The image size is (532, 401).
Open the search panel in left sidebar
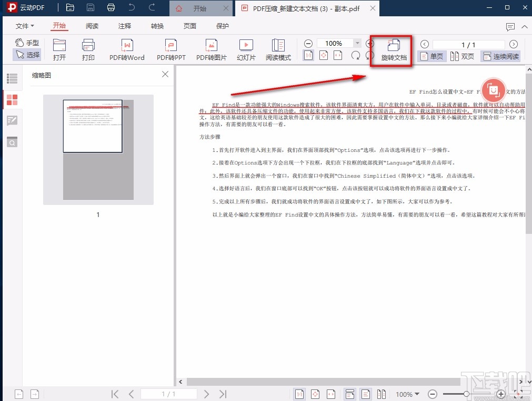tap(12, 142)
